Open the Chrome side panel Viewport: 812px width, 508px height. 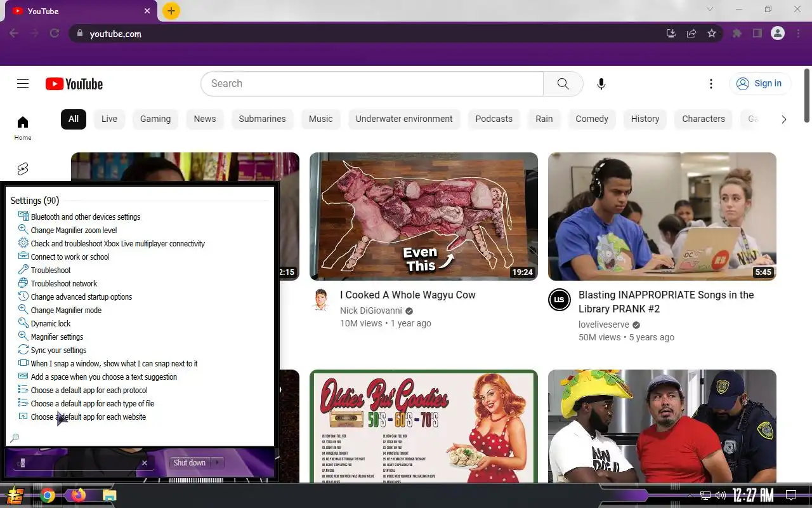pyautogui.click(x=757, y=34)
